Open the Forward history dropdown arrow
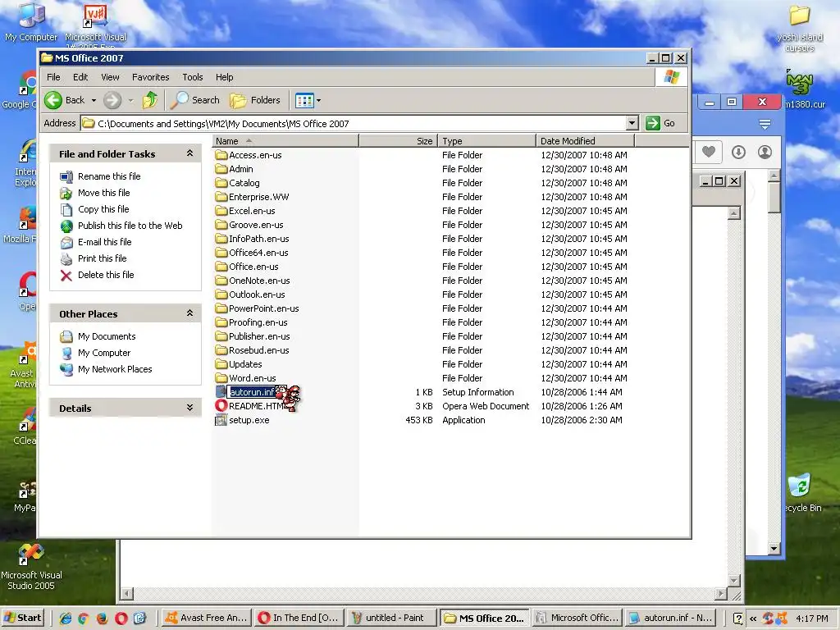This screenshot has height=630, width=840. 130,100
